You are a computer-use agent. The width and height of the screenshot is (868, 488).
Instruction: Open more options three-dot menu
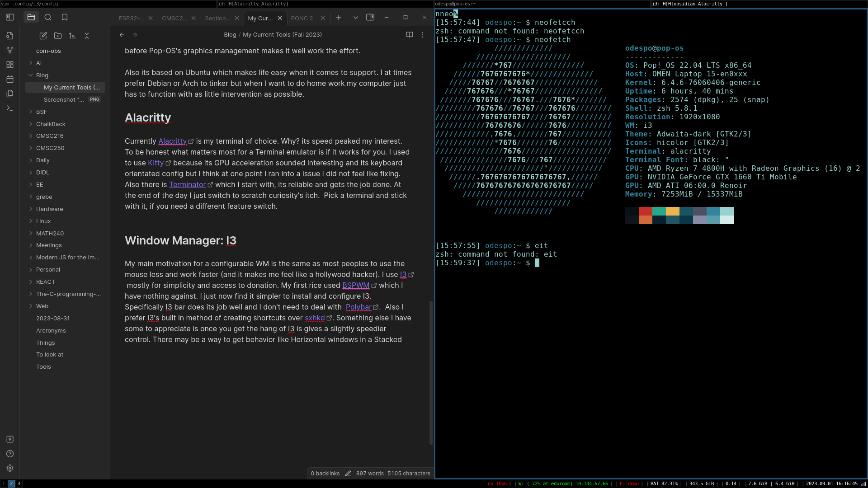[x=422, y=35]
